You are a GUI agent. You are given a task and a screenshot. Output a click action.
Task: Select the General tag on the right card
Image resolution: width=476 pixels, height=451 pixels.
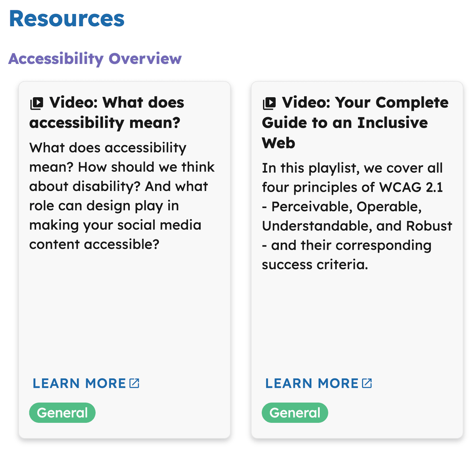click(x=295, y=412)
